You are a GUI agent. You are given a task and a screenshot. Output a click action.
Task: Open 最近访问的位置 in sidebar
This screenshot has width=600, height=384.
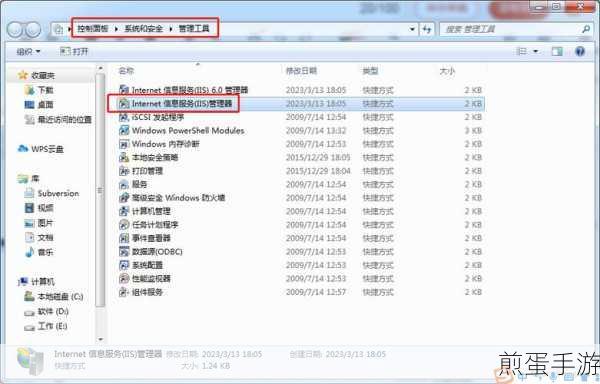tap(64, 120)
